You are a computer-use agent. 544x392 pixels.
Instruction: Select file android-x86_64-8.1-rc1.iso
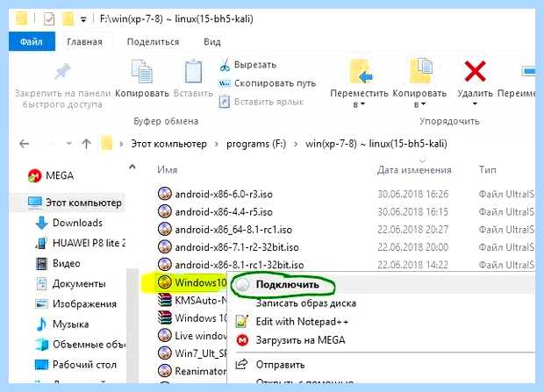233,229
